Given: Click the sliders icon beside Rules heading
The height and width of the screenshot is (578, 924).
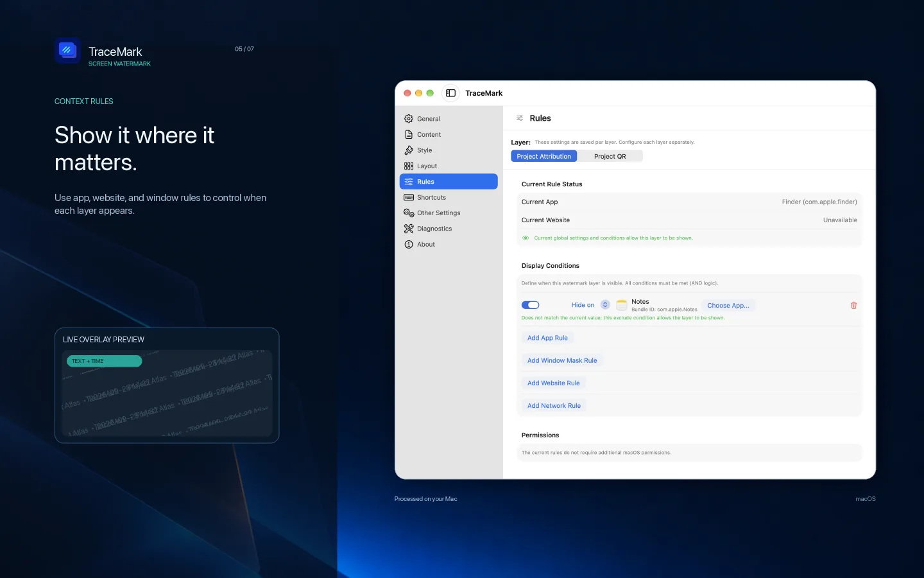Looking at the screenshot, I should pos(520,118).
